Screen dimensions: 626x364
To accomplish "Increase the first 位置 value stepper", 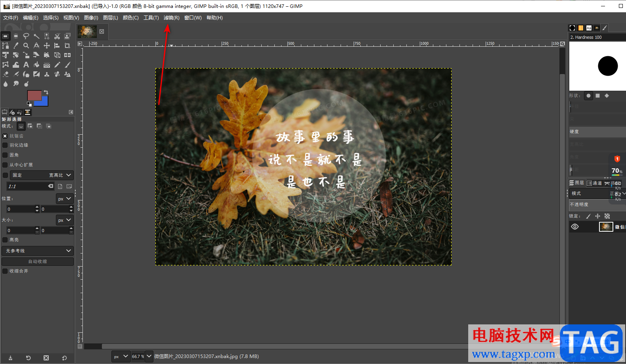I will pyautogui.click(x=37, y=207).
